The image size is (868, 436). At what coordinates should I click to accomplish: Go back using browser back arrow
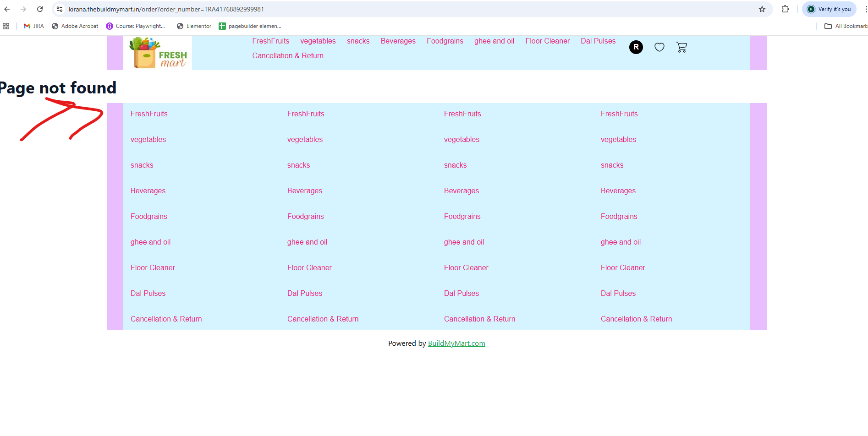click(7, 9)
